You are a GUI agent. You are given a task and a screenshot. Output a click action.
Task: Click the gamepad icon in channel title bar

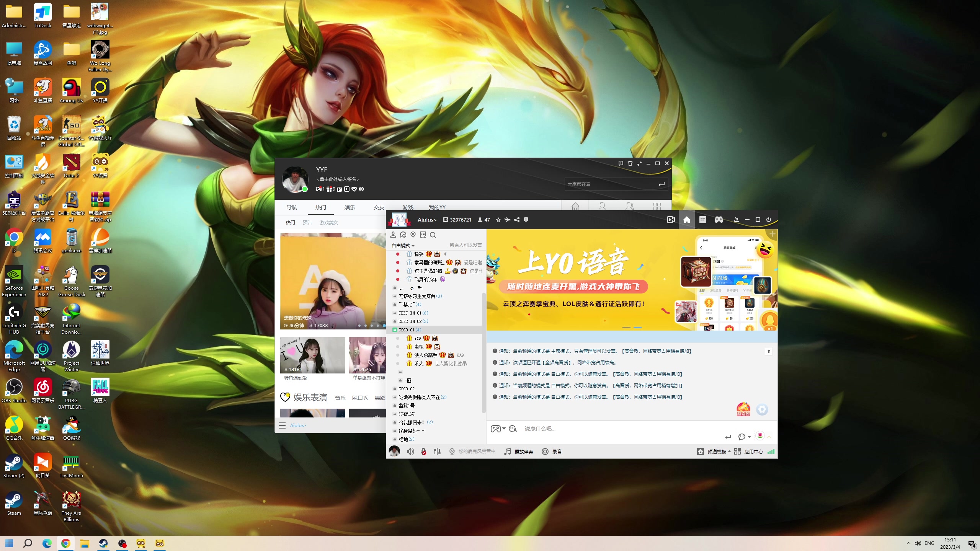tap(719, 220)
